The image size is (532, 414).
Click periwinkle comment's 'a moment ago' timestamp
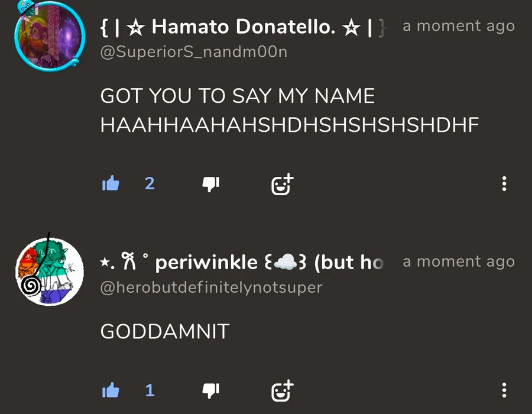click(x=459, y=261)
